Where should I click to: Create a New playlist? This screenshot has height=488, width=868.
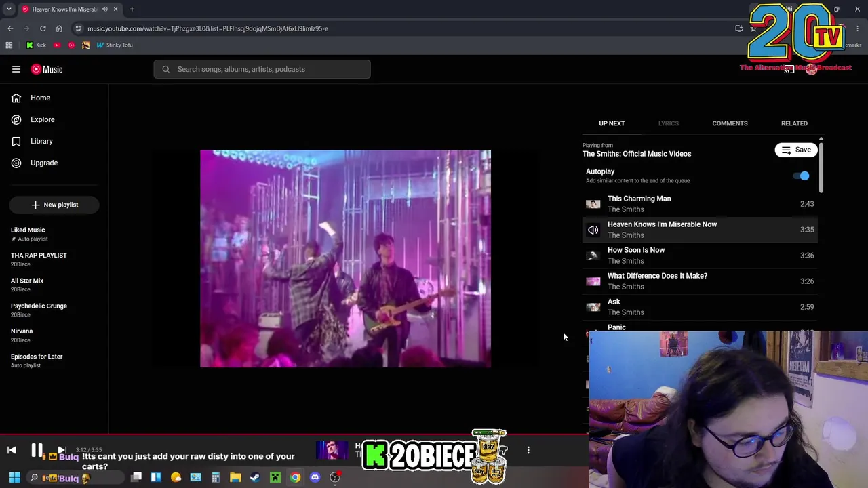coord(54,205)
